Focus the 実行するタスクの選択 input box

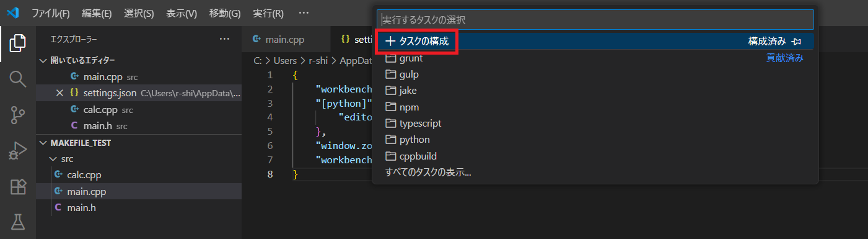[595, 20]
